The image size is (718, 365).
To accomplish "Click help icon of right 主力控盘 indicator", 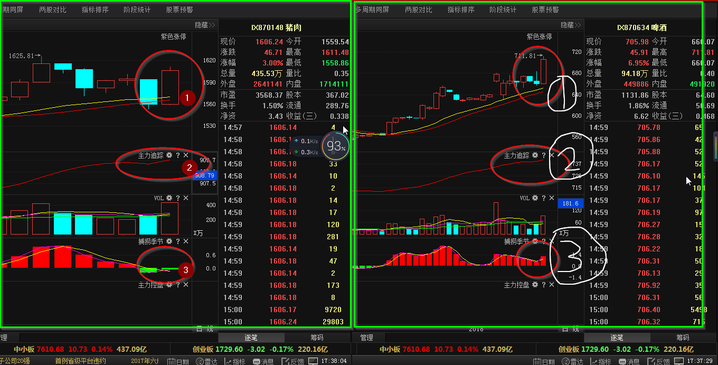I will pyautogui.click(x=544, y=285).
